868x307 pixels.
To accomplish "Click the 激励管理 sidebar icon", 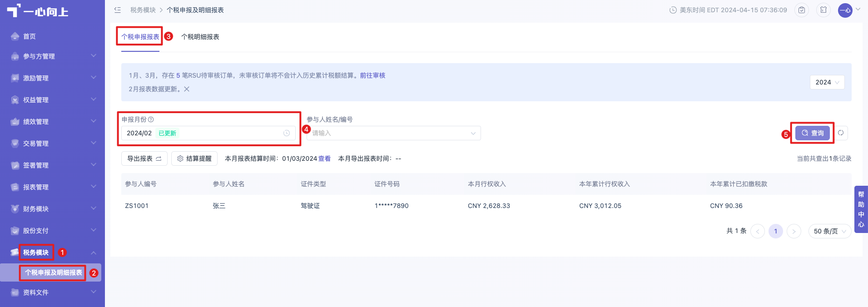I will pyautogui.click(x=15, y=78).
